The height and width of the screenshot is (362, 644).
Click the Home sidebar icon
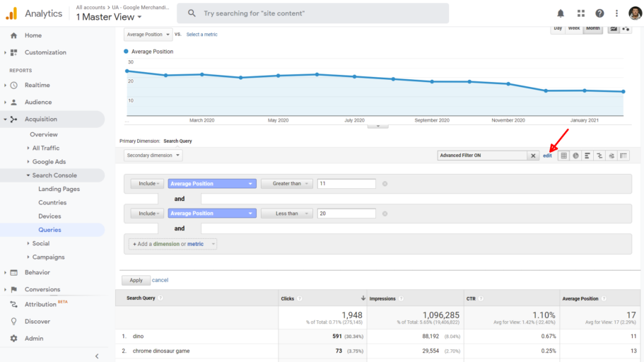click(13, 35)
